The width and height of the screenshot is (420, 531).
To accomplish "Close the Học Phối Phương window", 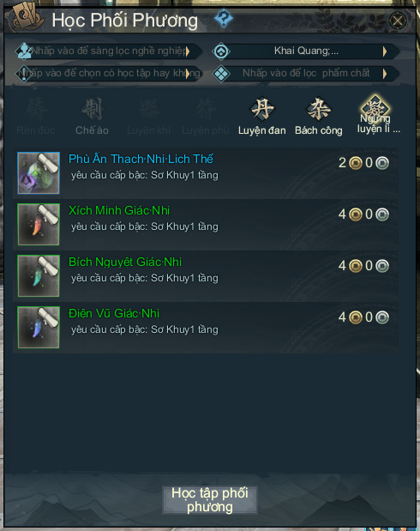I will [x=398, y=21].
